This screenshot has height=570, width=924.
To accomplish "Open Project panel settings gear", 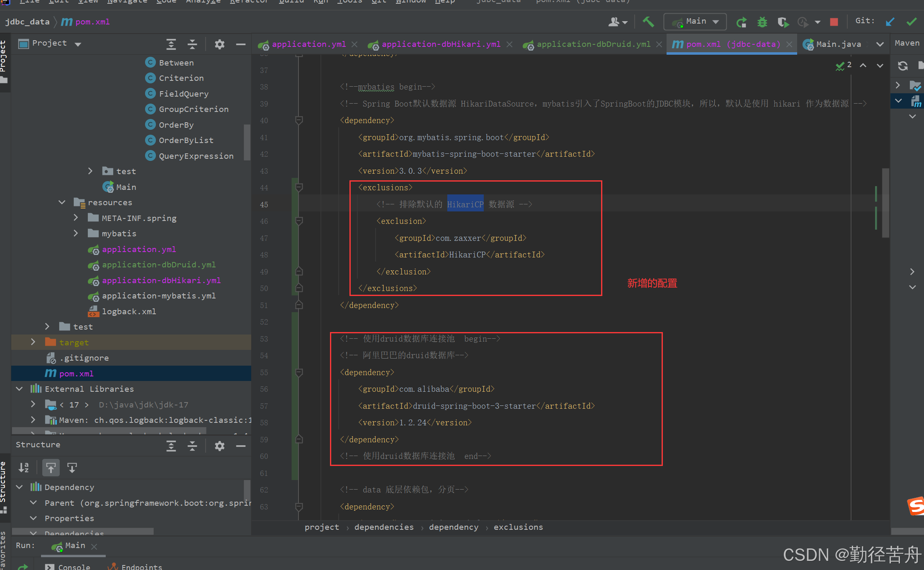I will point(219,44).
